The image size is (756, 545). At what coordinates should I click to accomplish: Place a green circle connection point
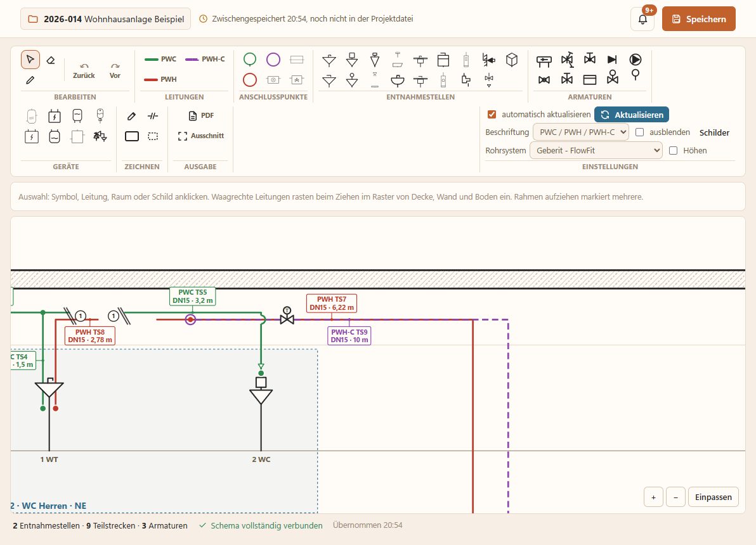(250, 60)
